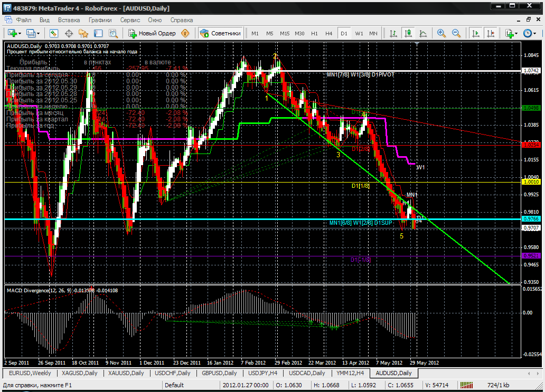Toggle the Советники auto-trading button
The height and width of the screenshot is (392, 545).
[x=220, y=33]
